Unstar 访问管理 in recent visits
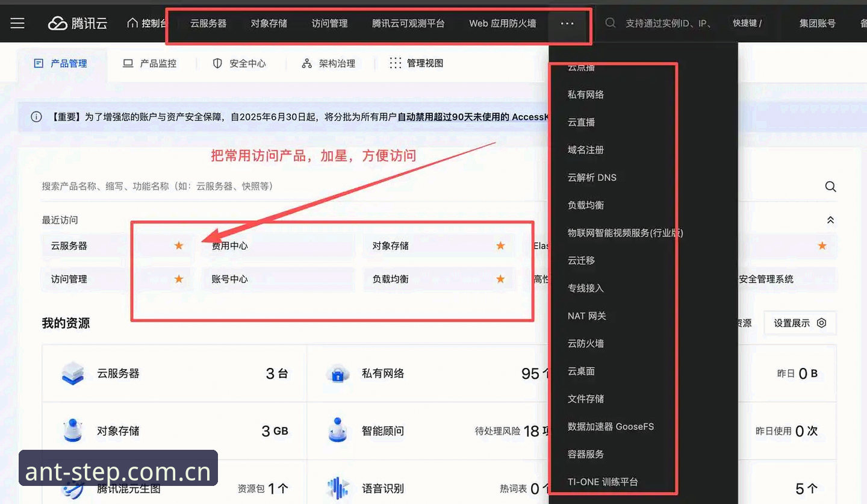 pos(179,279)
